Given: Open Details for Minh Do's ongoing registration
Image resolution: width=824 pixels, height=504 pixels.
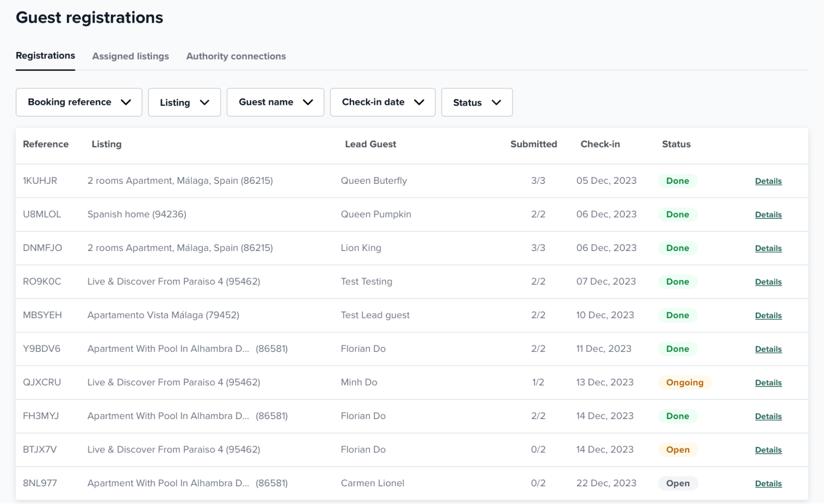Looking at the screenshot, I should pos(768,382).
